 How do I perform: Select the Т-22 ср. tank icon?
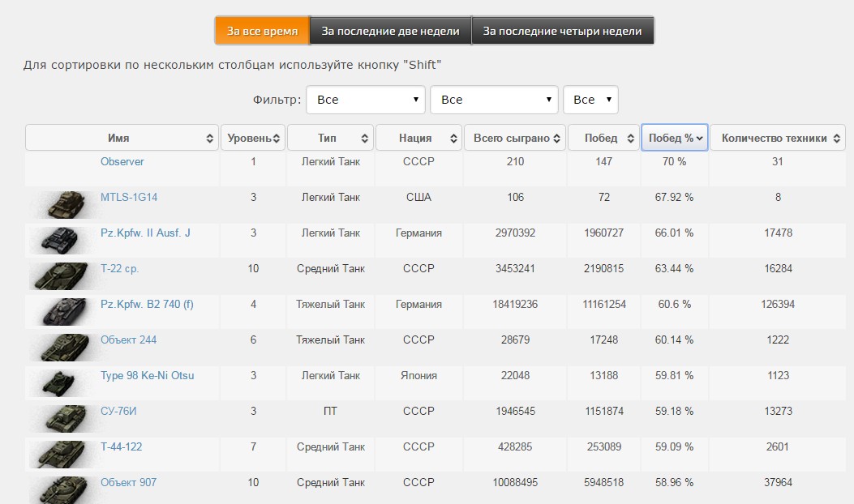(x=59, y=276)
